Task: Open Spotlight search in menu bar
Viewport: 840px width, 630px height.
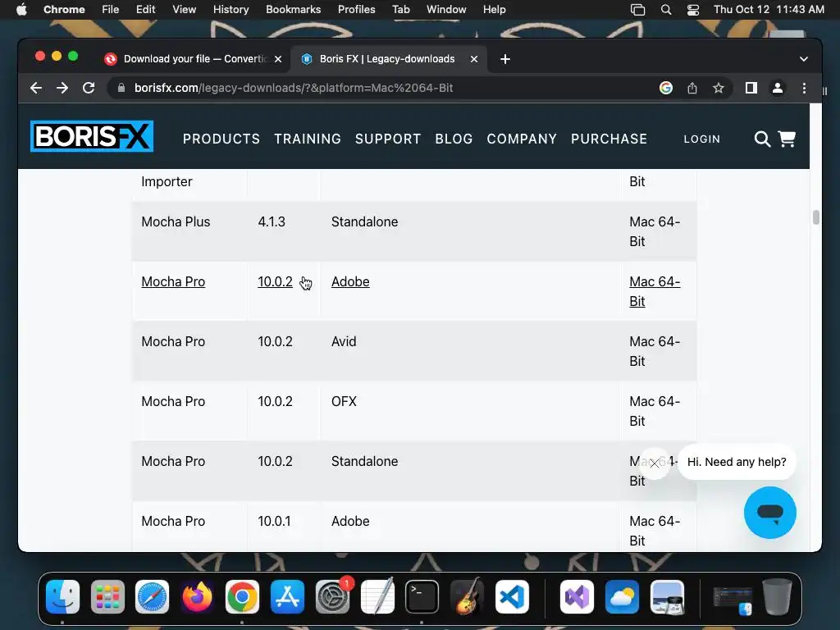Action: pos(666,10)
